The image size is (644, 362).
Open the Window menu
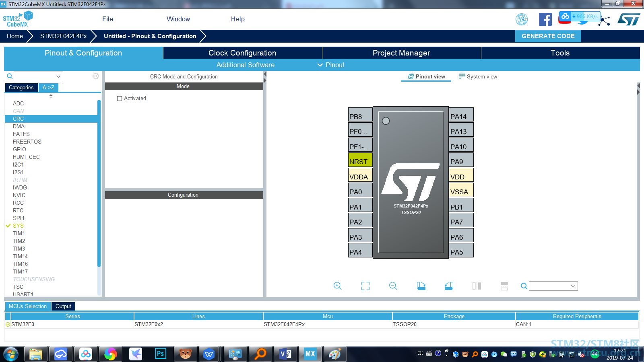click(178, 19)
